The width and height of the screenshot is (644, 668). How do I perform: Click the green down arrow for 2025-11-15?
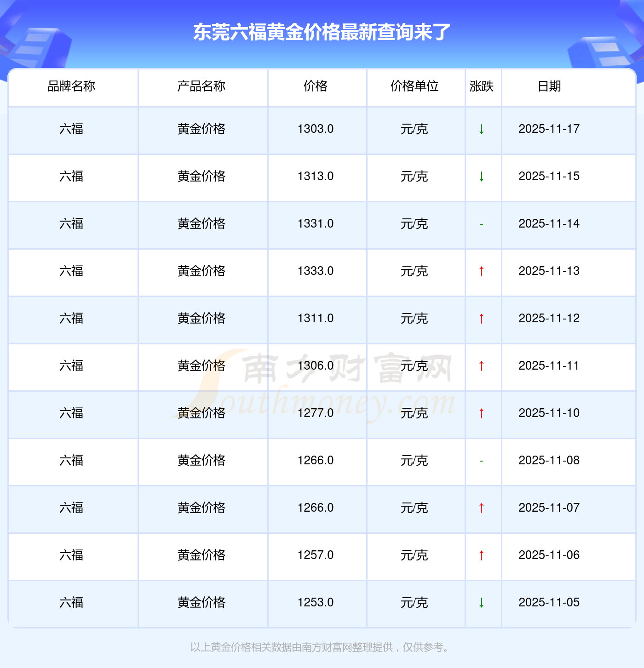tap(482, 177)
